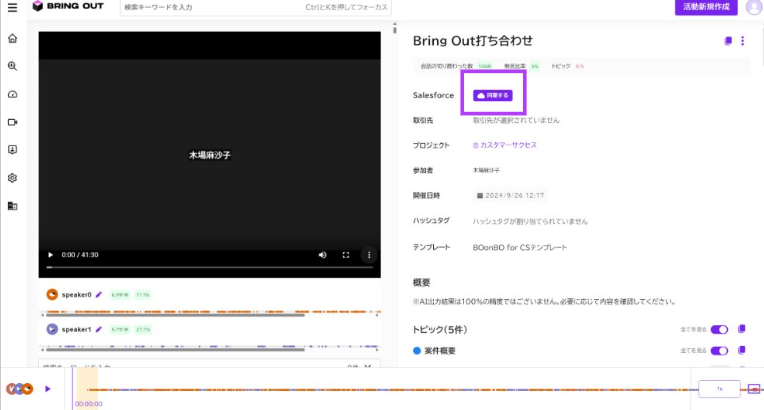Mute the video player volume
The image size is (764, 410).
(x=323, y=255)
